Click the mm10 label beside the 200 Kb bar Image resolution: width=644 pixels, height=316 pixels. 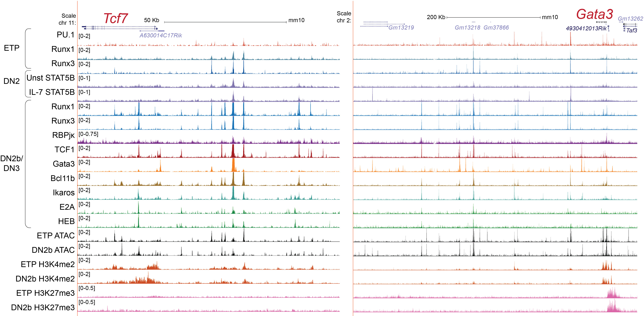point(550,17)
